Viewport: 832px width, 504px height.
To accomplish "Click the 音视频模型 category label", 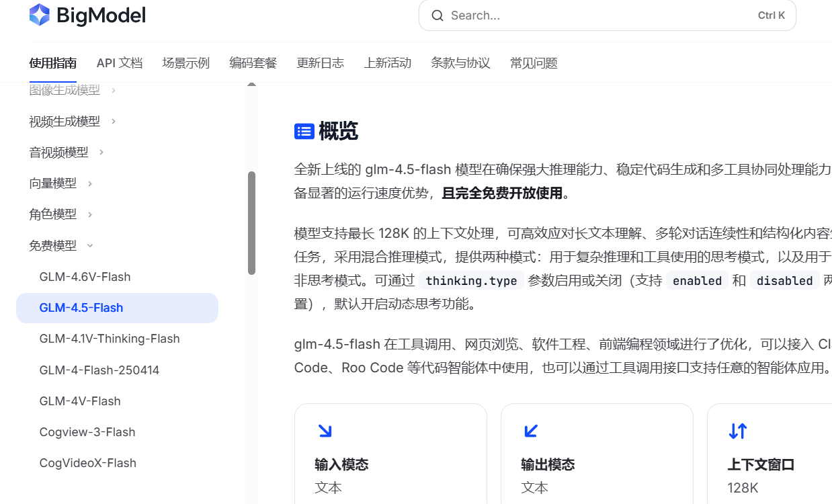I will click(58, 152).
